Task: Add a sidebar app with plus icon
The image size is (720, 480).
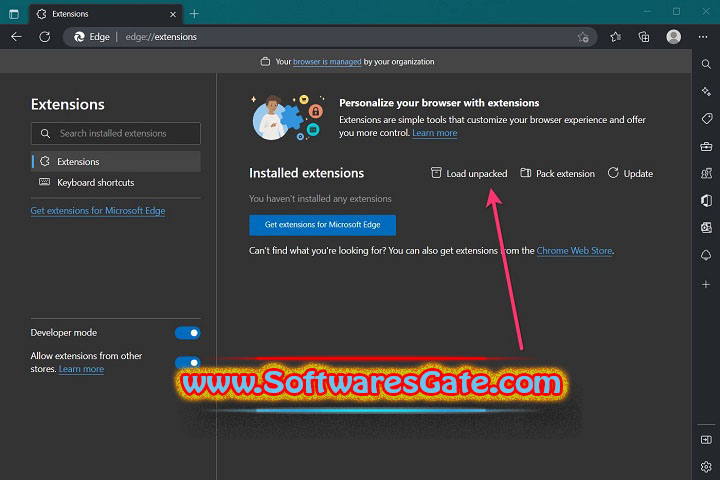Action: pos(706,285)
